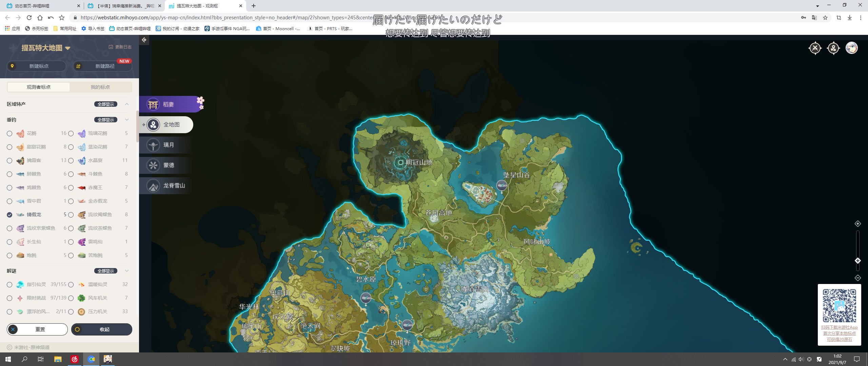Open NetEase Music from the taskbar
Image resolution: width=868 pixels, height=366 pixels.
(x=75, y=359)
